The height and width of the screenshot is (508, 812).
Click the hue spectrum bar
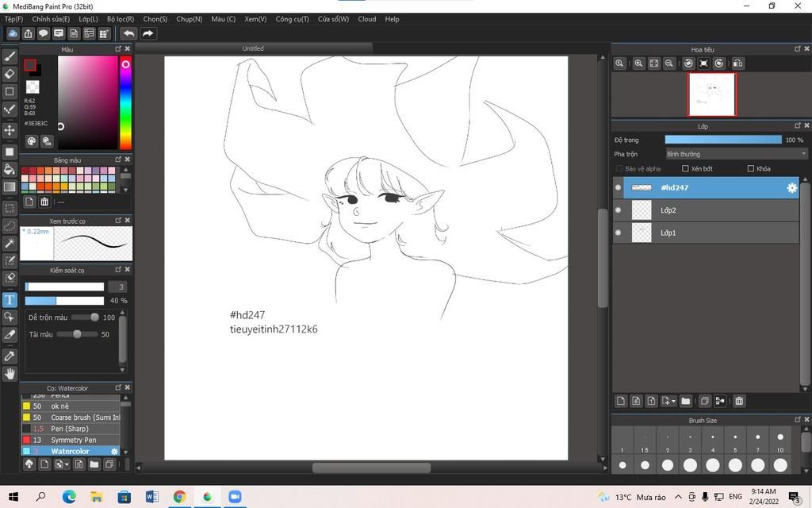[x=125, y=102]
